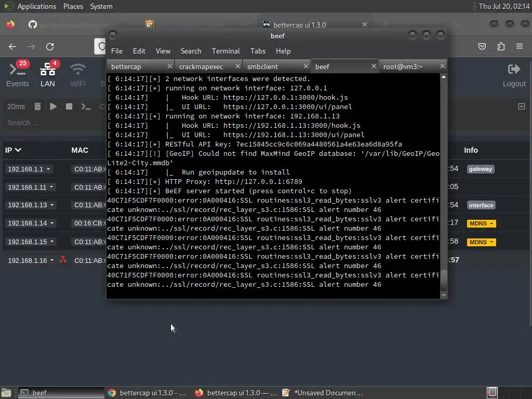
Task: Open the Applications menu
Action: (x=37, y=6)
